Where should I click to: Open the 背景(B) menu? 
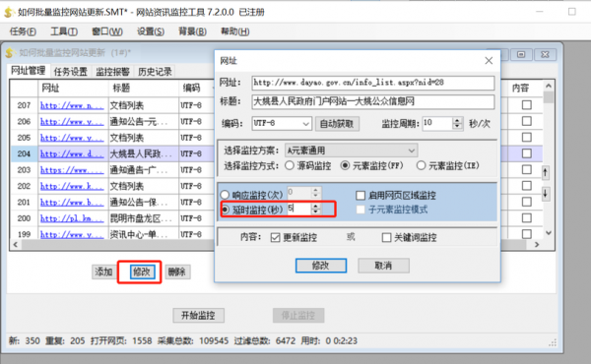tap(192, 31)
